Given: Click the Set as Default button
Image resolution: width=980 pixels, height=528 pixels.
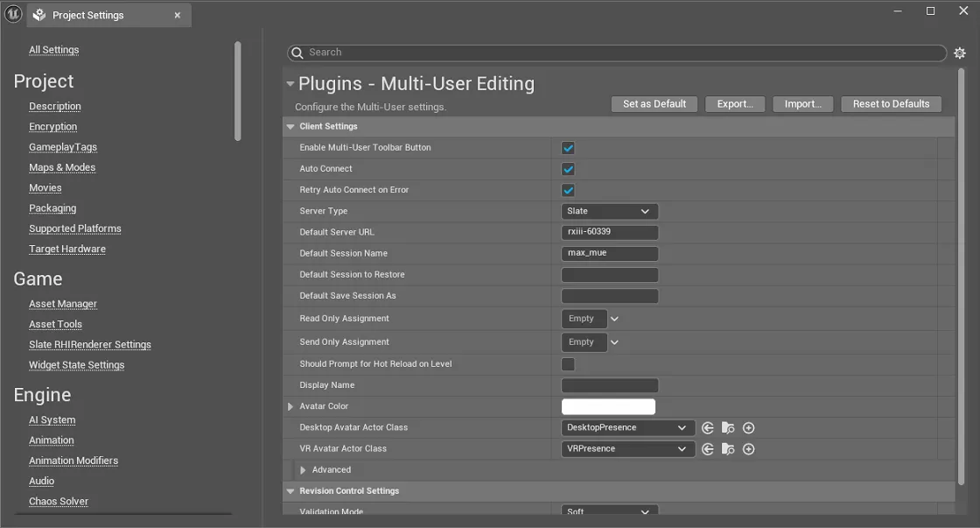Looking at the screenshot, I should 654,103.
